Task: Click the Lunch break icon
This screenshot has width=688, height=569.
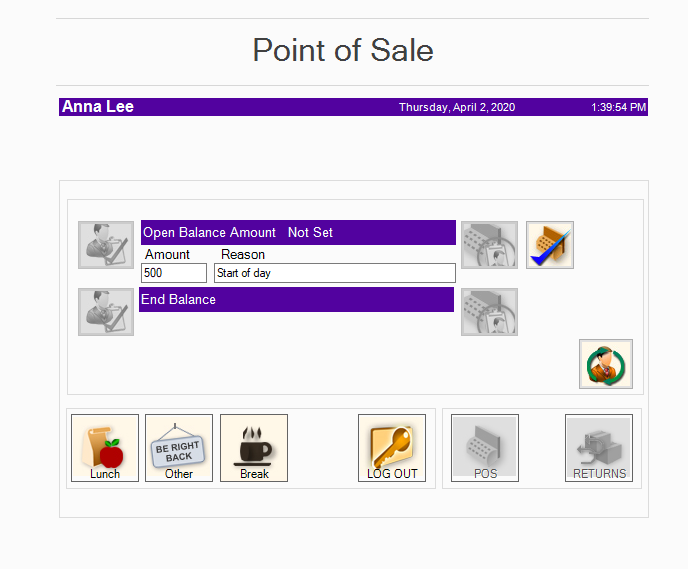Action: pos(105,448)
